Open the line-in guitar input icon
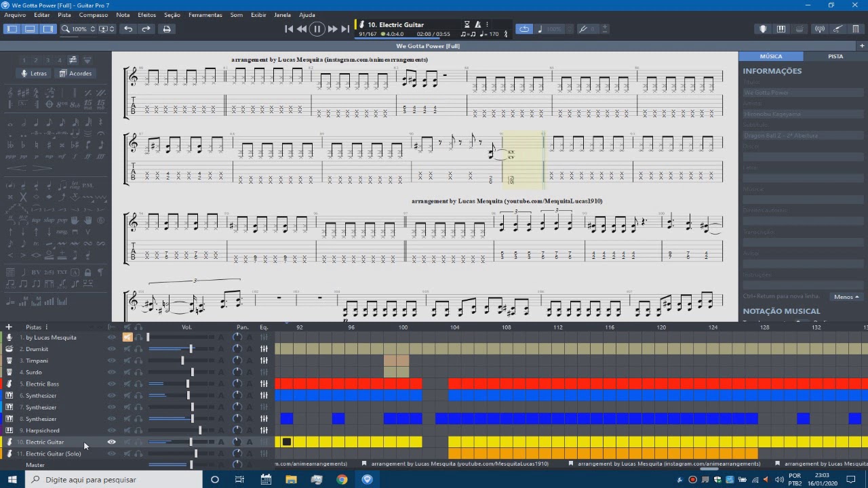 (x=838, y=29)
